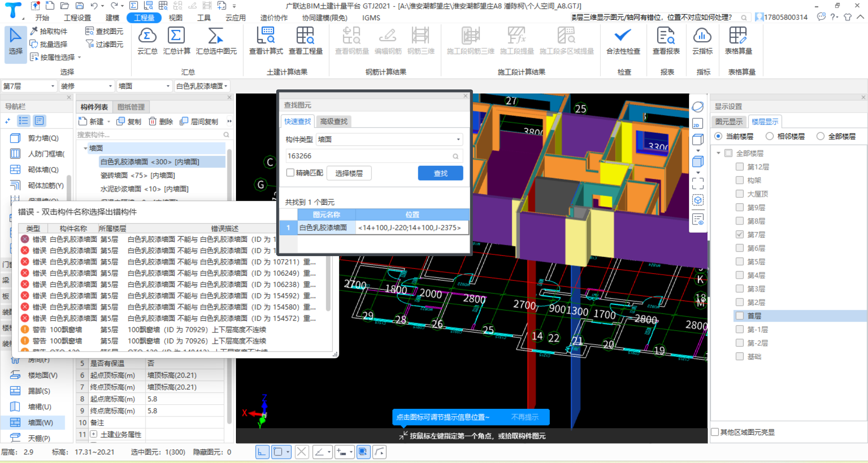Click the orbit view icon in viewport toolbar

698,107
